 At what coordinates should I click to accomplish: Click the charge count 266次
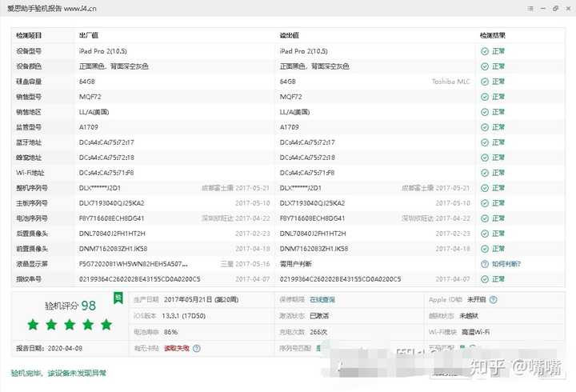(x=318, y=332)
